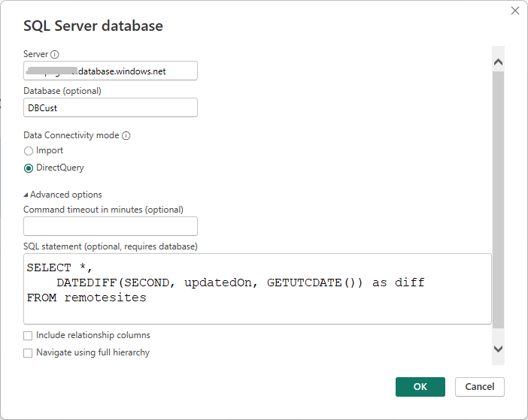This screenshot has height=420, width=528.
Task: Click the 'SQL statement (optional, requires database)' label
Action: 111,246
